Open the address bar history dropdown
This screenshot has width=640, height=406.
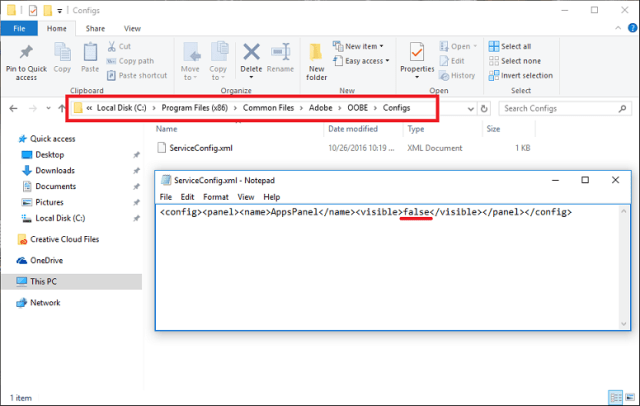coord(471,109)
